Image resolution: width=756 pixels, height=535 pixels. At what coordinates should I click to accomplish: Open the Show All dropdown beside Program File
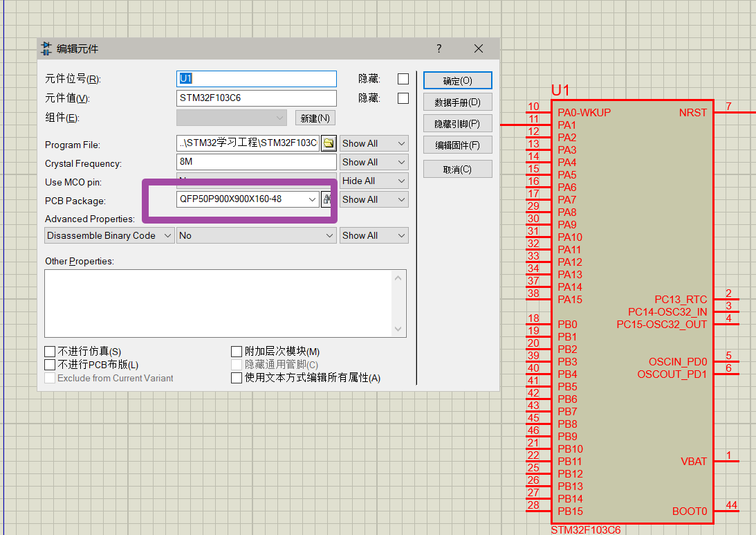tap(374, 143)
